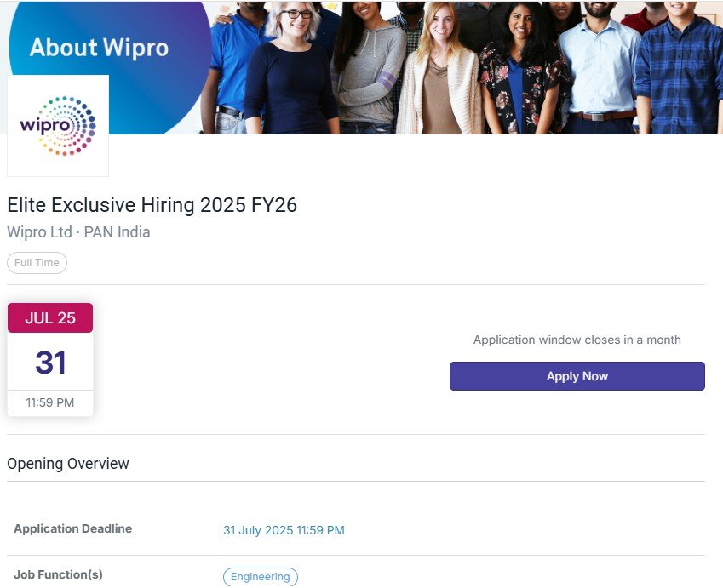The height and width of the screenshot is (588, 723).
Task: Click the JUL 25 calendar header
Action: pyautogui.click(x=50, y=318)
